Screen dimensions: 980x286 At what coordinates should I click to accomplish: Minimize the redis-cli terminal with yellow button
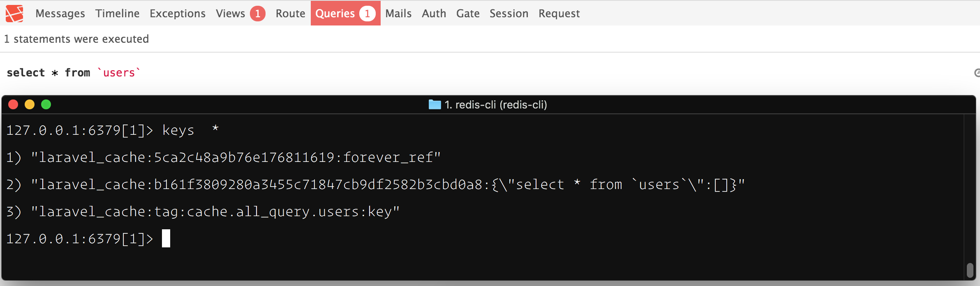30,104
